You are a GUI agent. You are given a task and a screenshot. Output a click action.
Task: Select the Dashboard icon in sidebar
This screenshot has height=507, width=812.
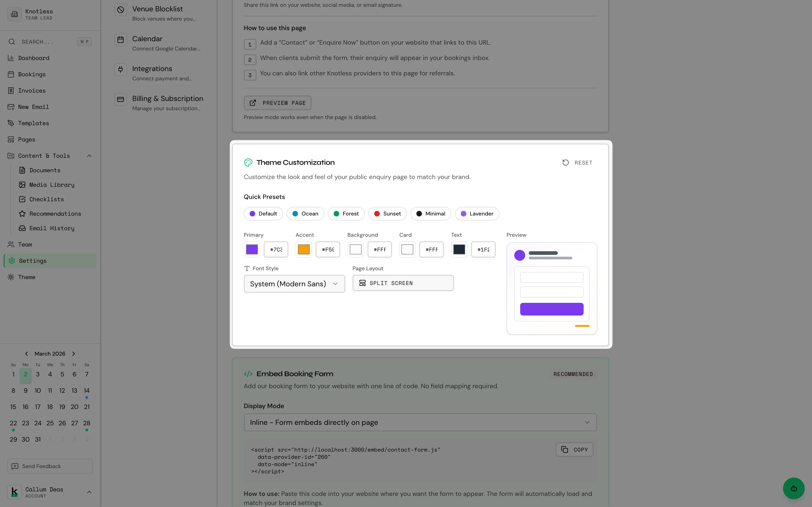coord(11,58)
